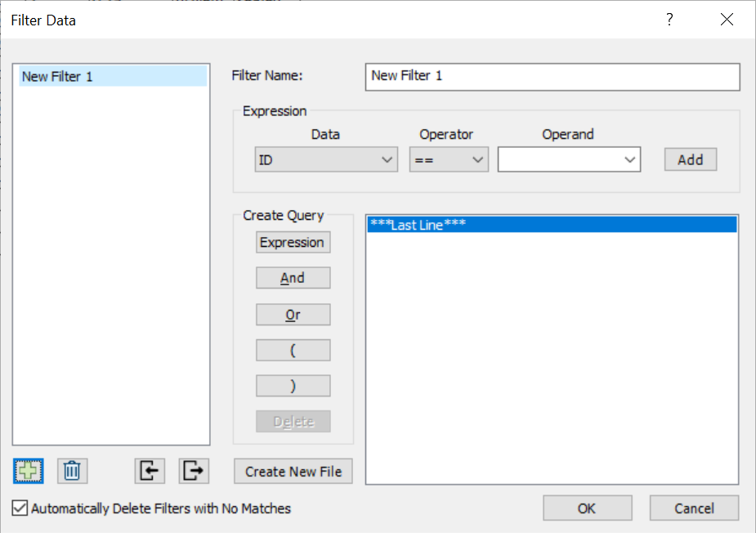
Task: Open the Data dropdown showing ID
Action: (x=325, y=159)
